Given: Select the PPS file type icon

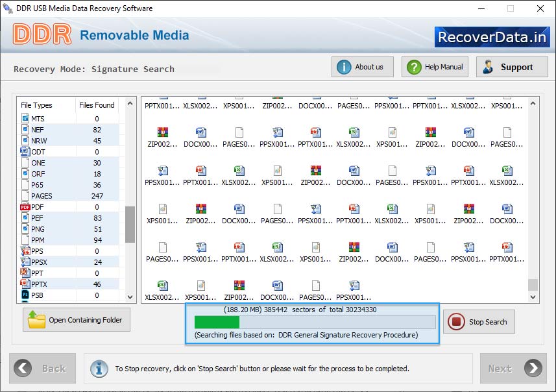Looking at the screenshot, I should [25, 251].
